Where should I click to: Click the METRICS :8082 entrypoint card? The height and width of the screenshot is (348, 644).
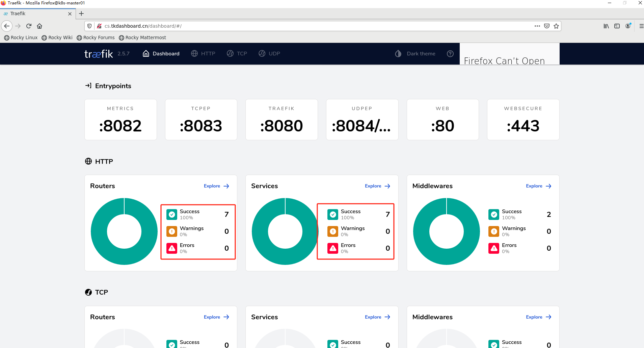point(120,120)
